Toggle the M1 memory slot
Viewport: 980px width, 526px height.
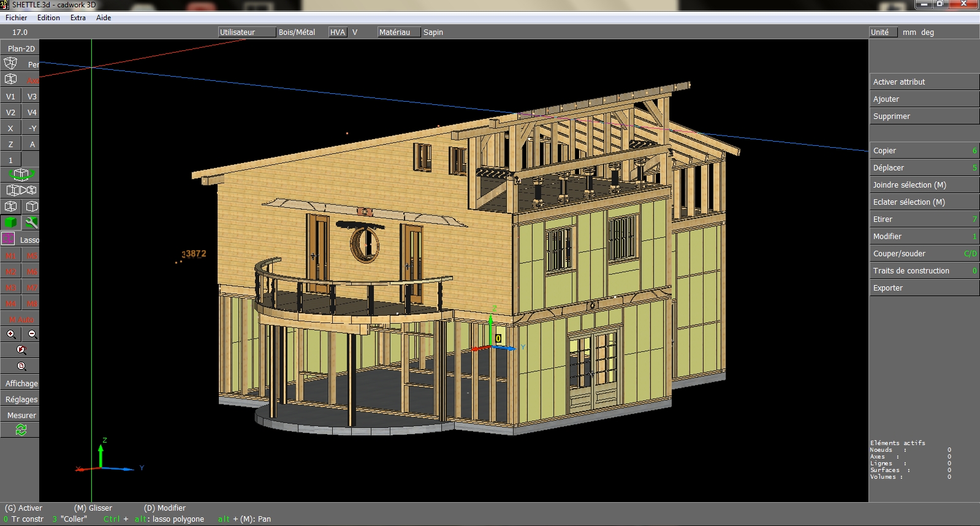[x=10, y=256]
